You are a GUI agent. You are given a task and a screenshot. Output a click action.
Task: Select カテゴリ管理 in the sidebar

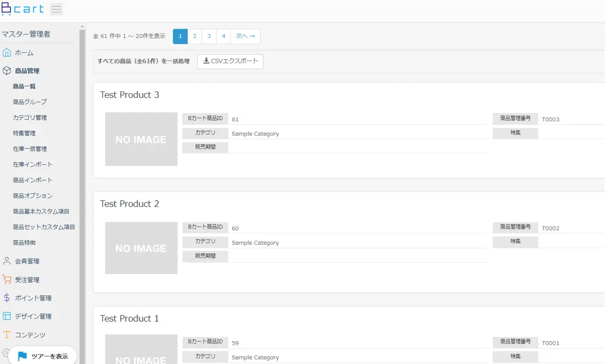pyautogui.click(x=30, y=118)
